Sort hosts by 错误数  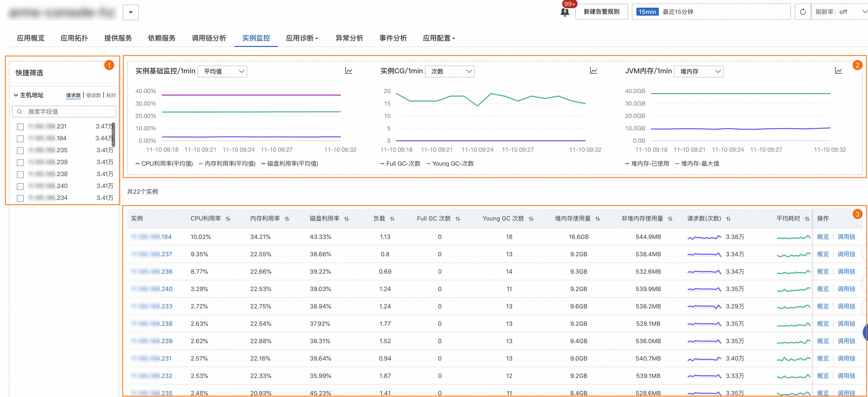point(93,95)
